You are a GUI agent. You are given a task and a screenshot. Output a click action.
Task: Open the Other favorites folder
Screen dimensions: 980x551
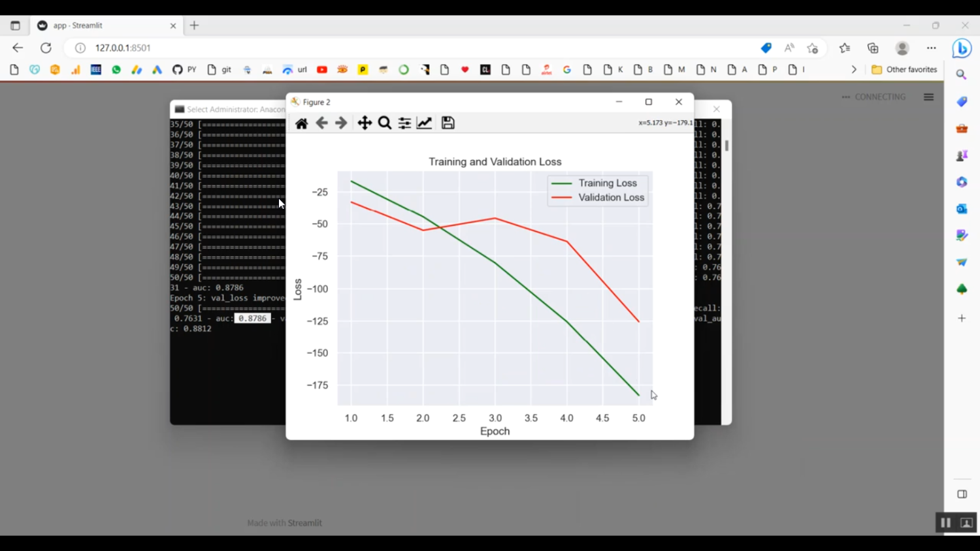click(905, 69)
